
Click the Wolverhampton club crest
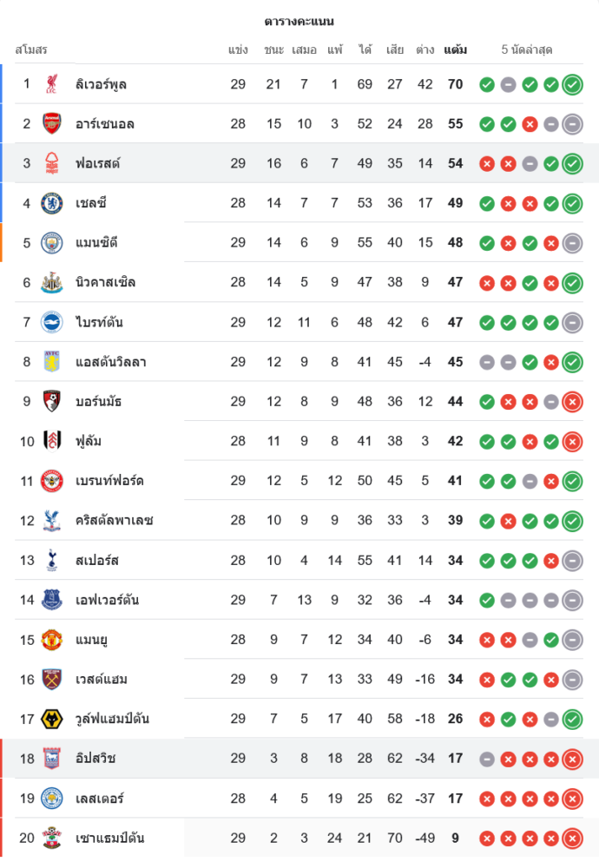tap(51, 719)
